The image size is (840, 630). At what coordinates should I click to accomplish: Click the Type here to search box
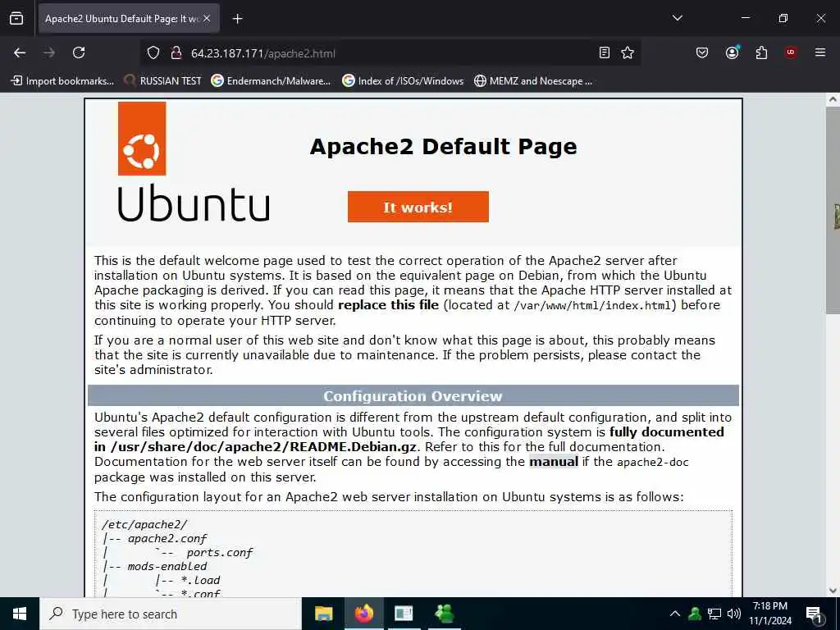pos(171,614)
